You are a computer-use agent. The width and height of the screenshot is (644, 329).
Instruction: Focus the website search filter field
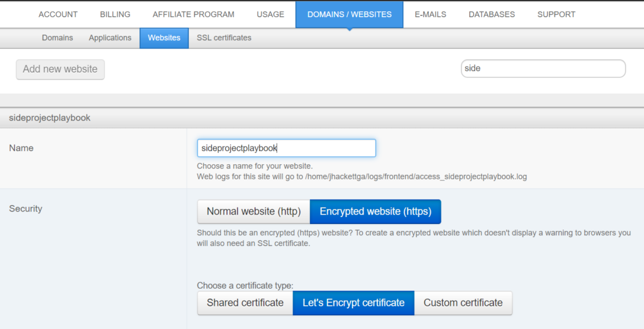click(543, 68)
